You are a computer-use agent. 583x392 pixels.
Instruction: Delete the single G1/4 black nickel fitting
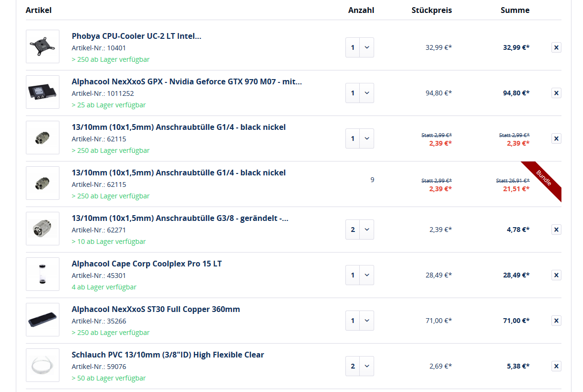(x=556, y=138)
